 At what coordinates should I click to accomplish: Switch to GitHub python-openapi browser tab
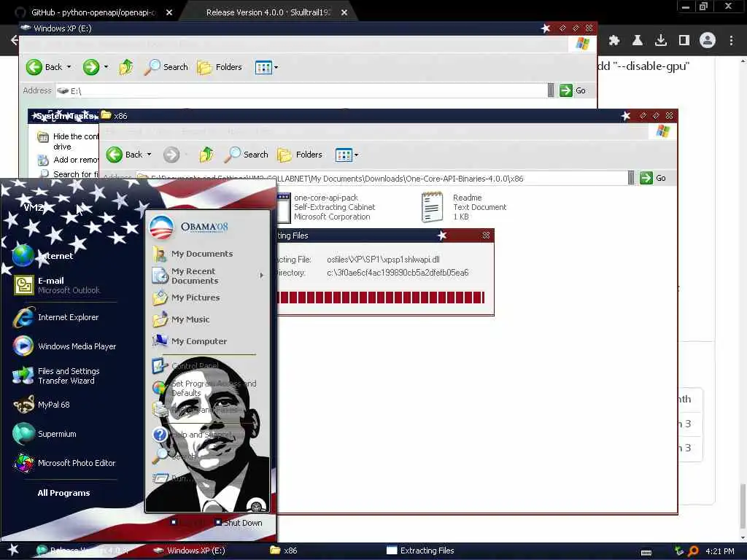click(94, 12)
